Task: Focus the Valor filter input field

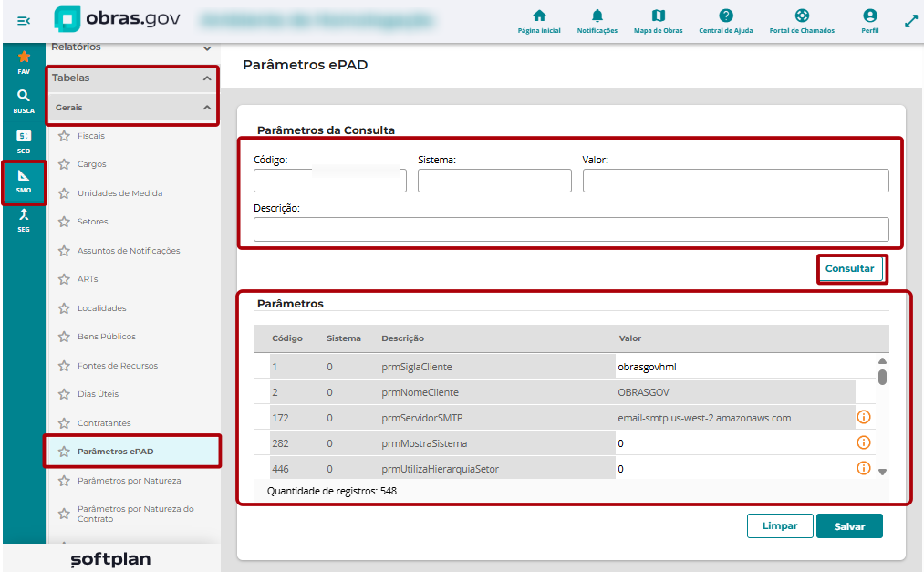Action: (x=735, y=181)
